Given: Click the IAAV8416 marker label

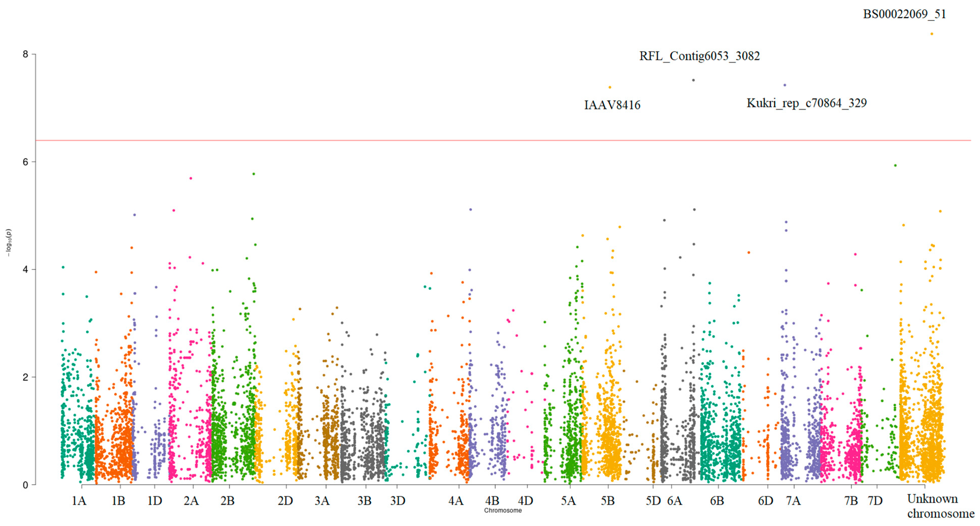Looking at the screenshot, I should pos(612,105).
